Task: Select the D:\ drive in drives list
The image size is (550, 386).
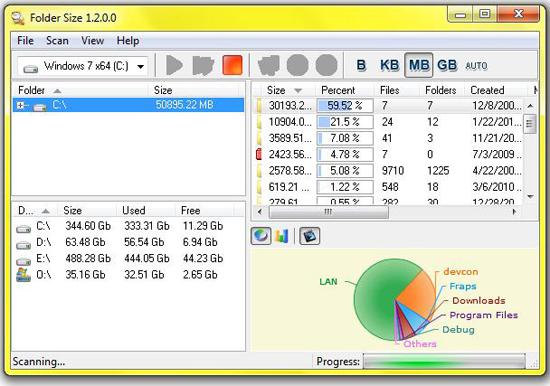Action: tap(128, 242)
